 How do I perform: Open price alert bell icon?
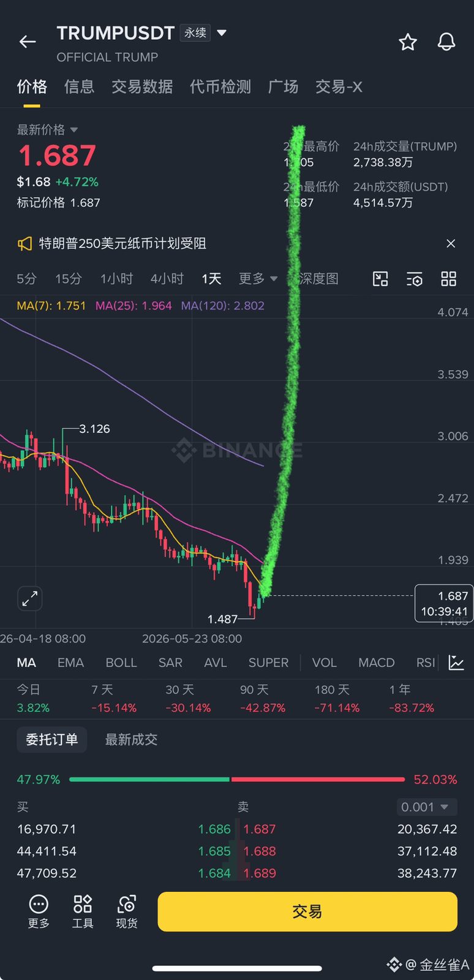(446, 42)
